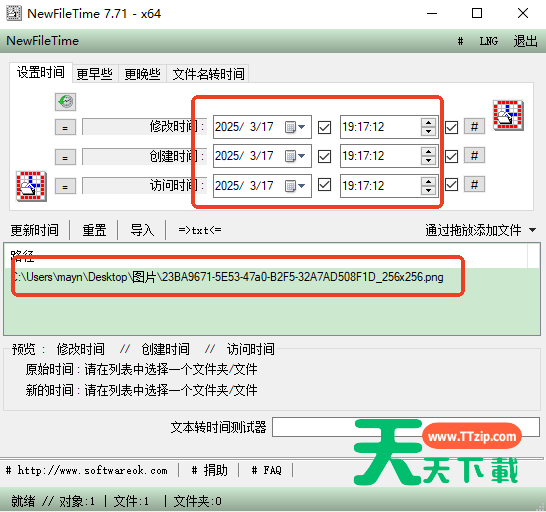Switch to the 设置时间 tab
The width and height of the screenshot is (546, 512).
pos(41,72)
